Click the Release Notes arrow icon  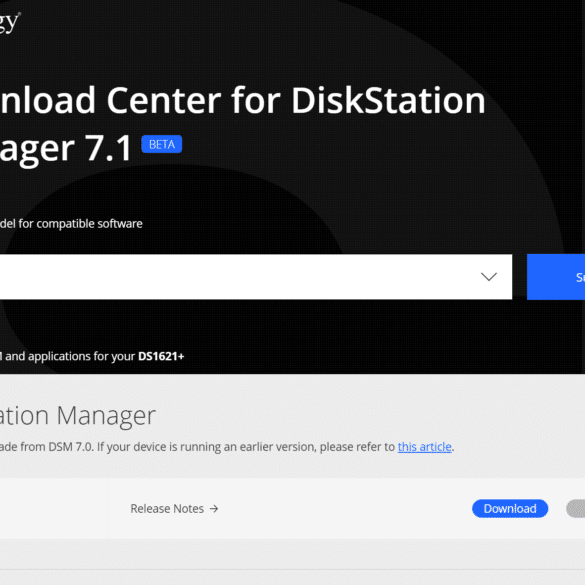click(x=214, y=509)
